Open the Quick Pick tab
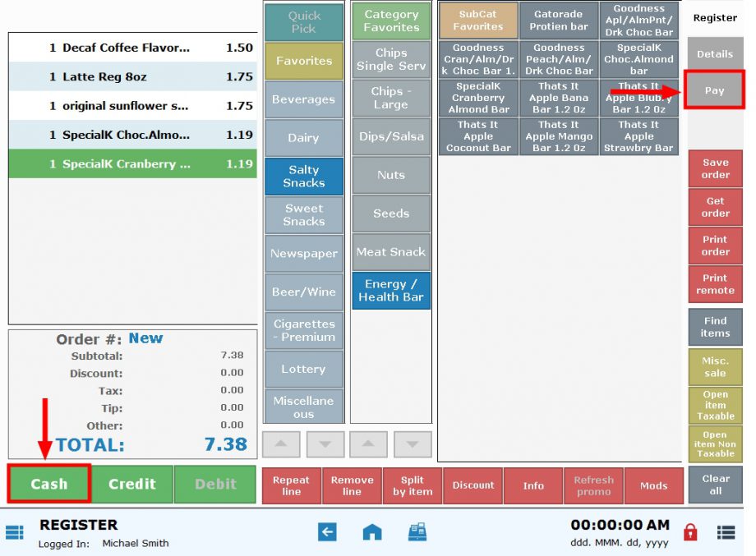756x556 pixels. click(x=303, y=22)
